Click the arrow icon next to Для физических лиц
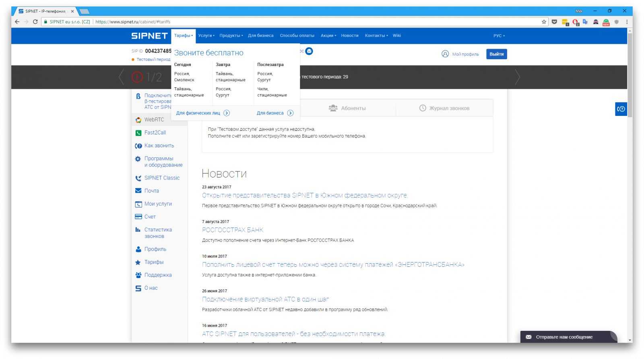 [227, 113]
